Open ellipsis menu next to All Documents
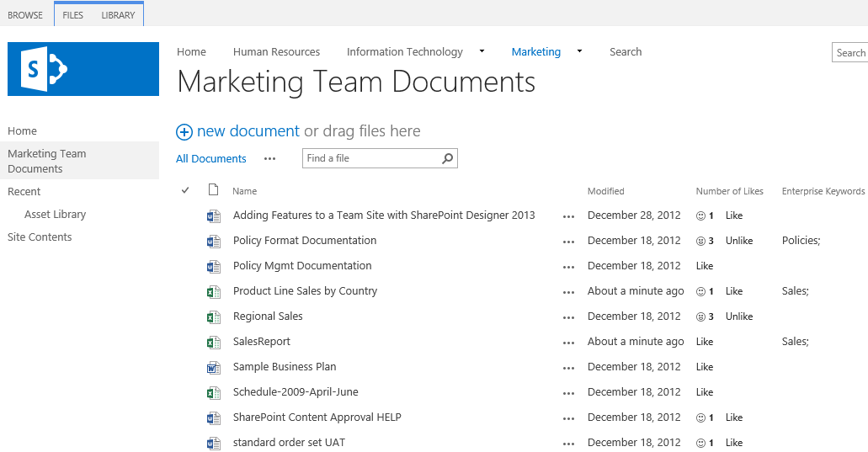Screen dimensions: 868x452 (269, 158)
